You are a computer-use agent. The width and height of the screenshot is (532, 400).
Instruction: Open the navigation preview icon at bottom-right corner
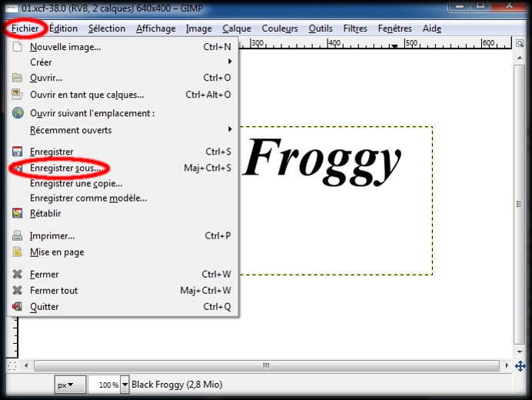click(520, 365)
